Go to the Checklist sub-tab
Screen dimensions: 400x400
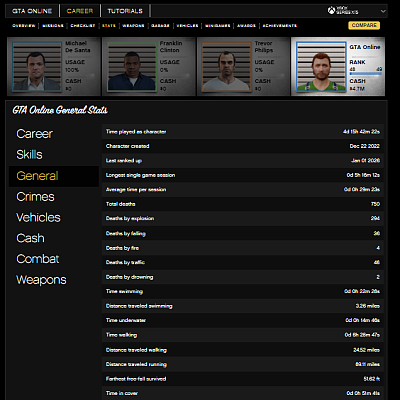point(83,26)
